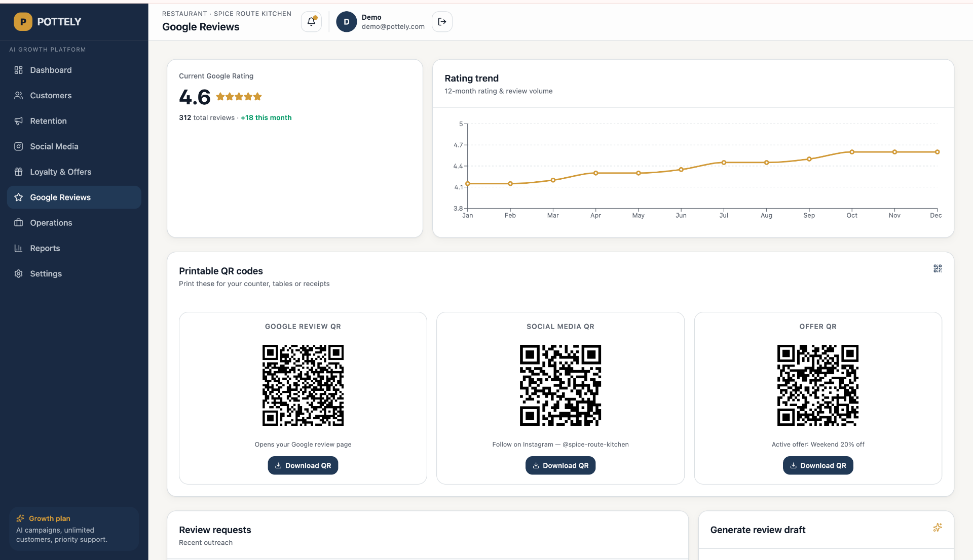Navigate to Social Media

pyautogui.click(x=74, y=146)
